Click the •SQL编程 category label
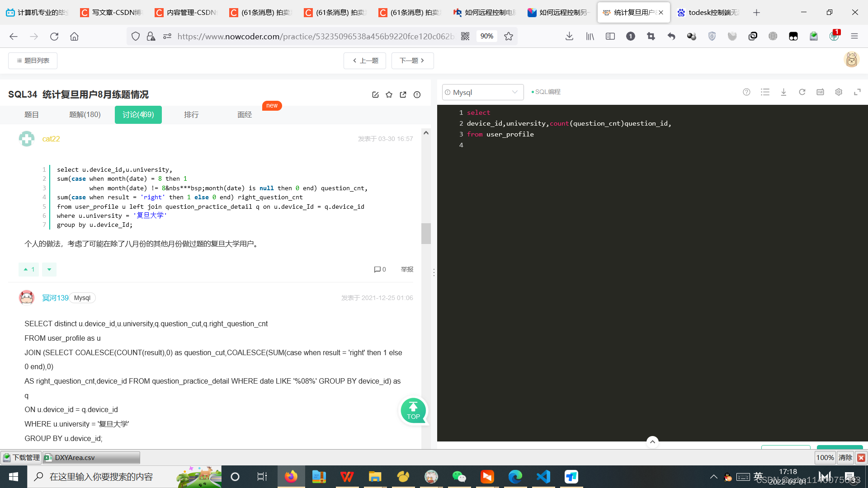The height and width of the screenshot is (488, 868). click(x=546, y=92)
